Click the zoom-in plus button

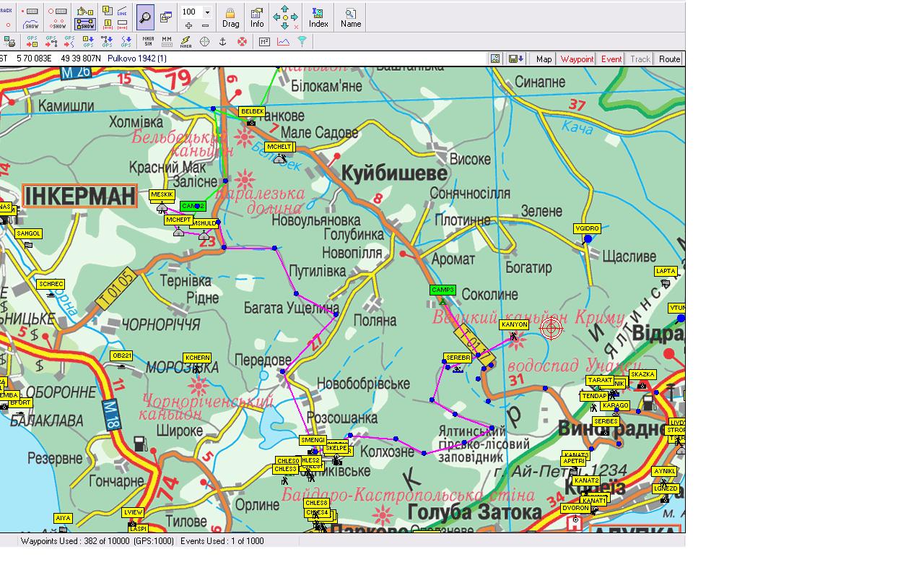tap(188, 25)
